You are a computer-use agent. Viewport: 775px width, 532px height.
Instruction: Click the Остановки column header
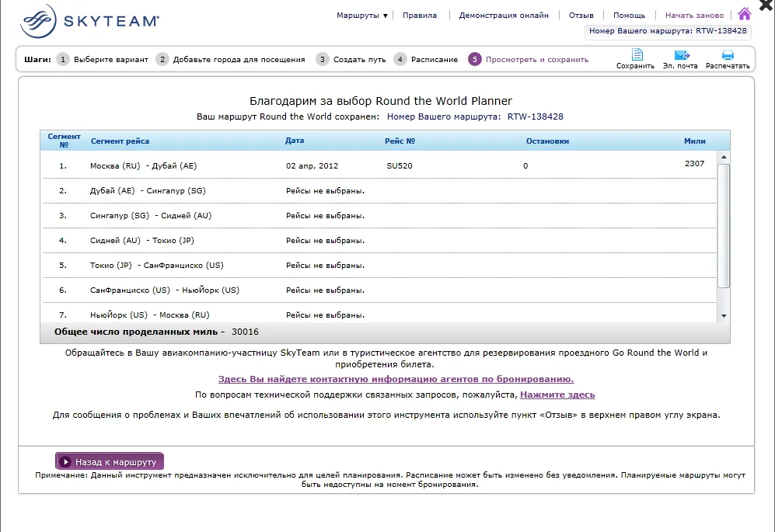click(548, 141)
